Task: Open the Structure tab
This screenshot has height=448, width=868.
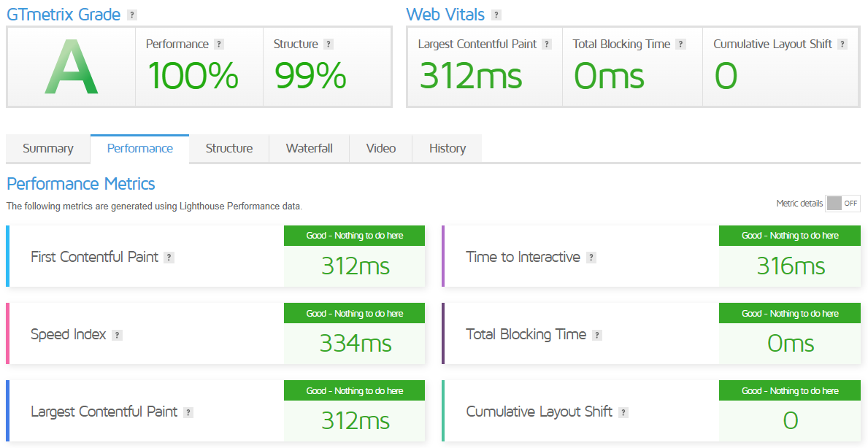Action: pyautogui.click(x=229, y=148)
